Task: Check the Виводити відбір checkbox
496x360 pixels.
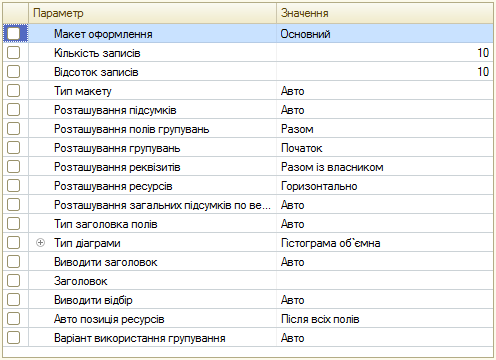Action: pyautogui.click(x=13, y=300)
